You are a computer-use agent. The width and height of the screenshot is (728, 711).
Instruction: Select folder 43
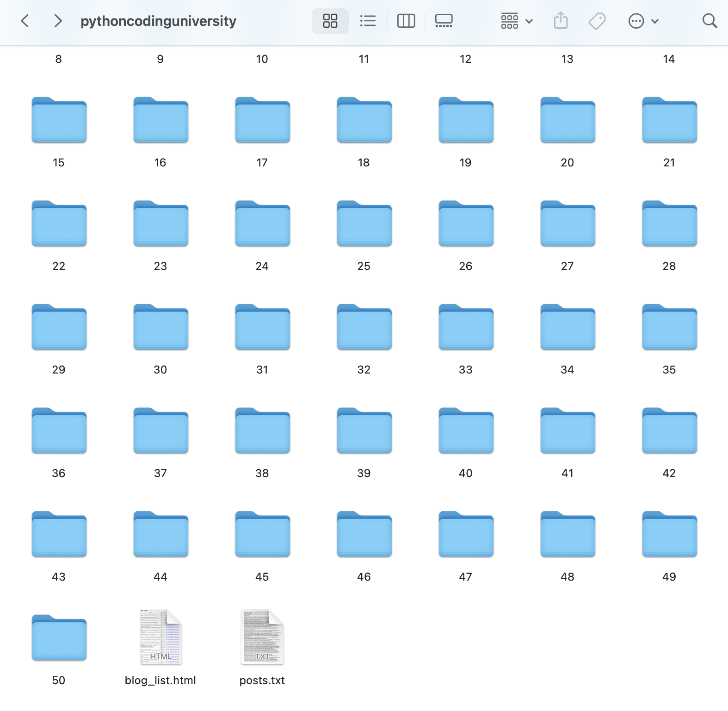tap(59, 534)
